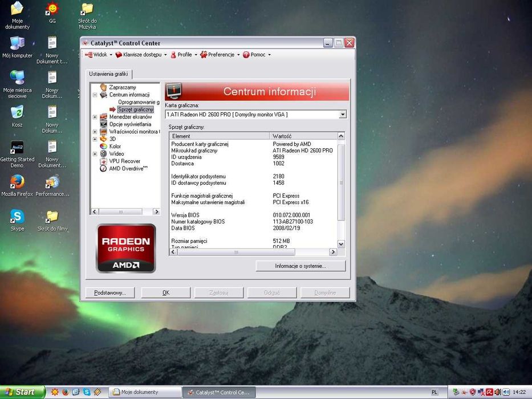Image resolution: width=532 pixels, height=399 pixels.
Task: Click Wartość column header
Action: 303,136
